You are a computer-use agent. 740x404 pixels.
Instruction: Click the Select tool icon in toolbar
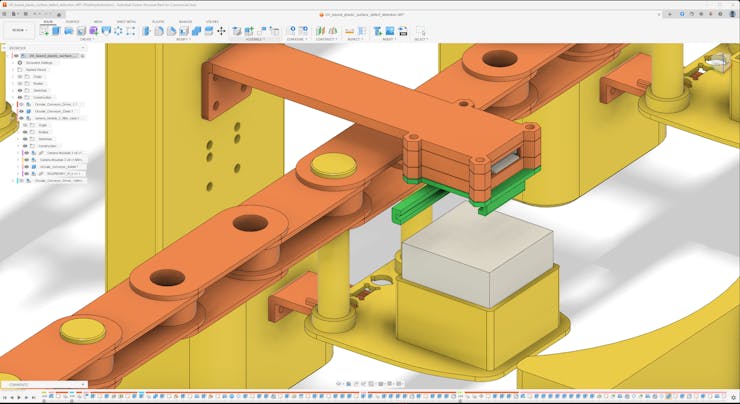(x=420, y=31)
